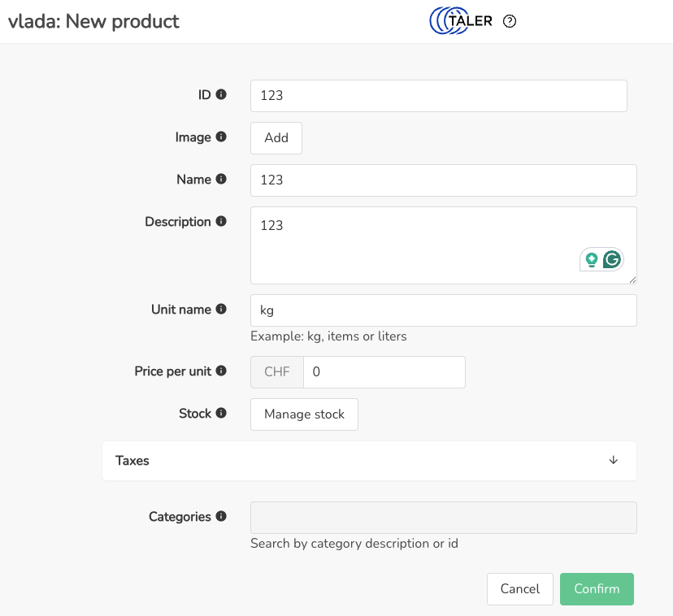Screen dimensions: 673x616
Task: Expand the Taxes section
Action: 369,461
